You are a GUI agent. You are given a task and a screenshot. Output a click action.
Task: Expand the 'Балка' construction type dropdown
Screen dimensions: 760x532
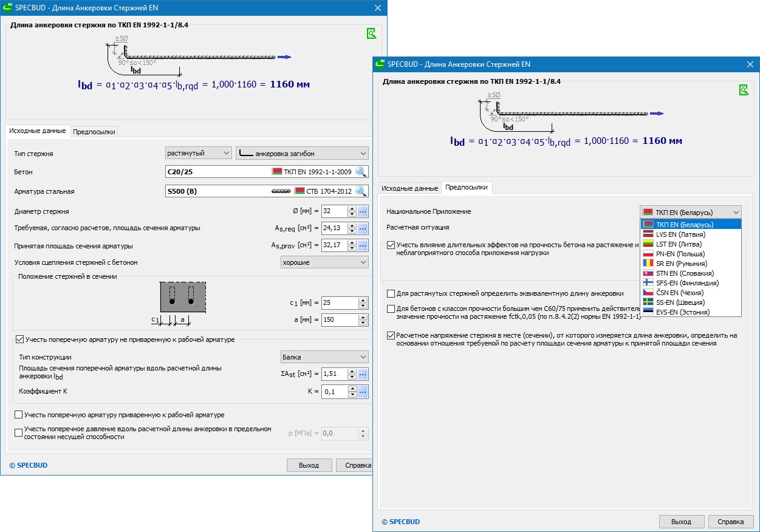point(324,357)
